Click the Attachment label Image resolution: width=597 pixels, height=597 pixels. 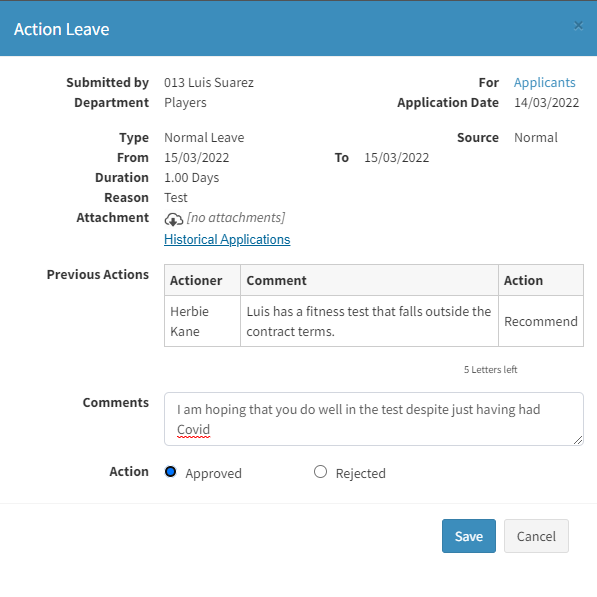pyautogui.click(x=113, y=217)
